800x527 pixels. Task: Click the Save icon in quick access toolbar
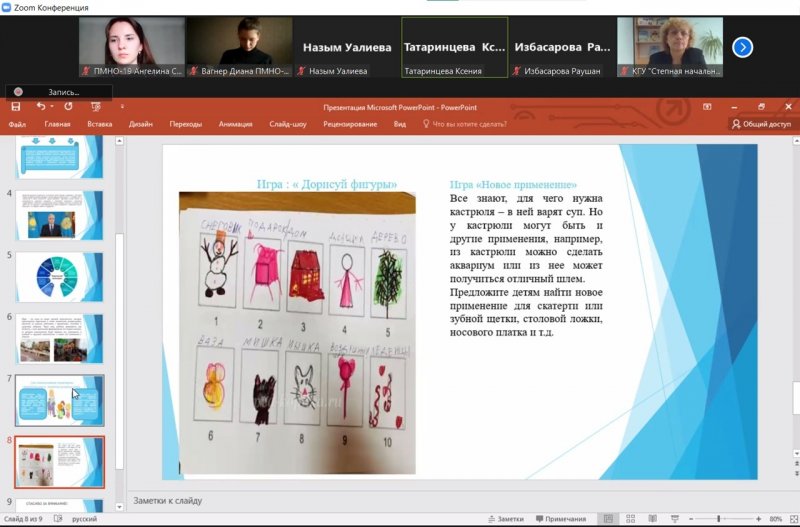click(x=15, y=106)
